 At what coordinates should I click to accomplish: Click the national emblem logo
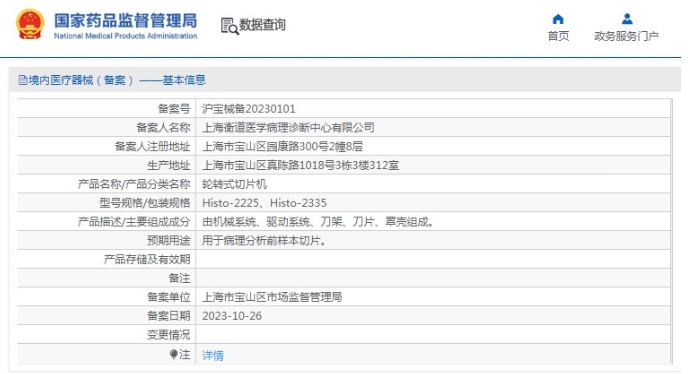tap(30, 24)
